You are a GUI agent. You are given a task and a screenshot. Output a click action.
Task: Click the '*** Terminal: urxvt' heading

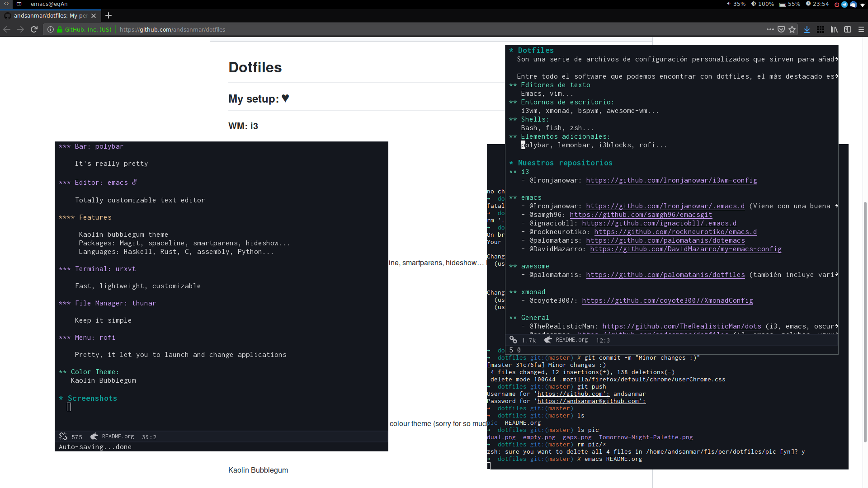tap(97, 269)
